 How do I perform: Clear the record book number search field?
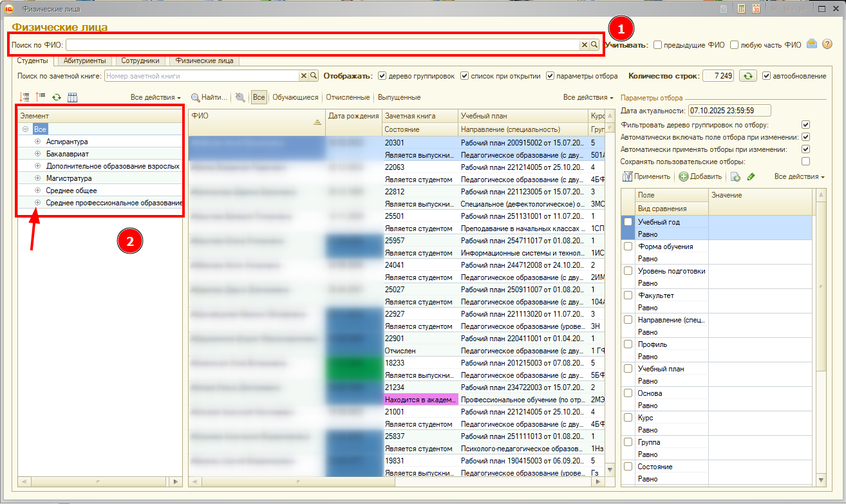[x=304, y=76]
